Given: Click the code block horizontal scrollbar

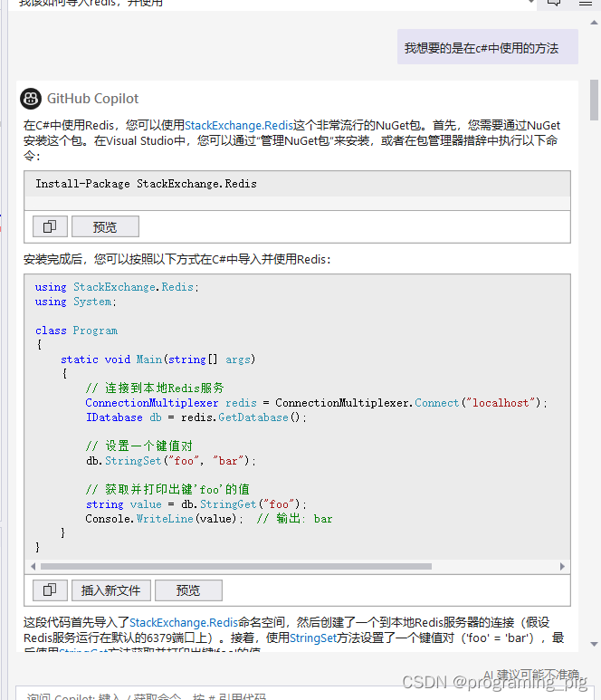Looking at the screenshot, I should click(x=236, y=566).
